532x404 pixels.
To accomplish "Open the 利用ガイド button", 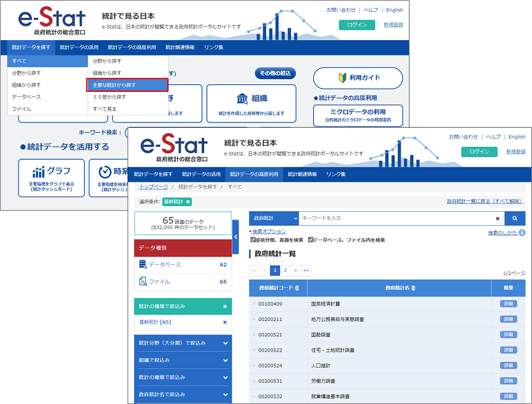I will click(x=358, y=78).
